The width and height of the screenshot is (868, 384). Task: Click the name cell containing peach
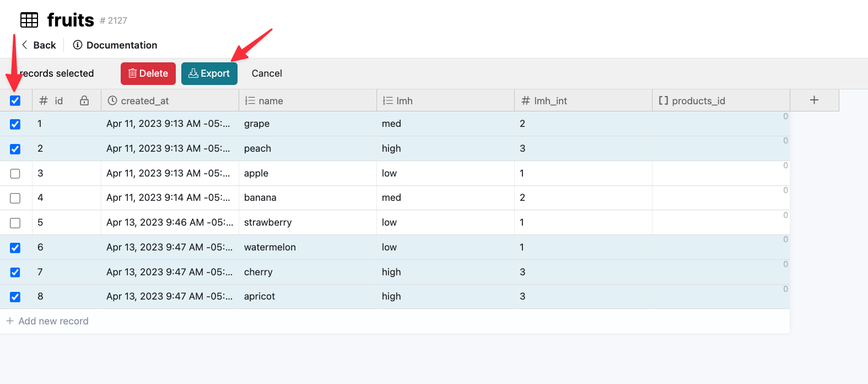(308, 148)
